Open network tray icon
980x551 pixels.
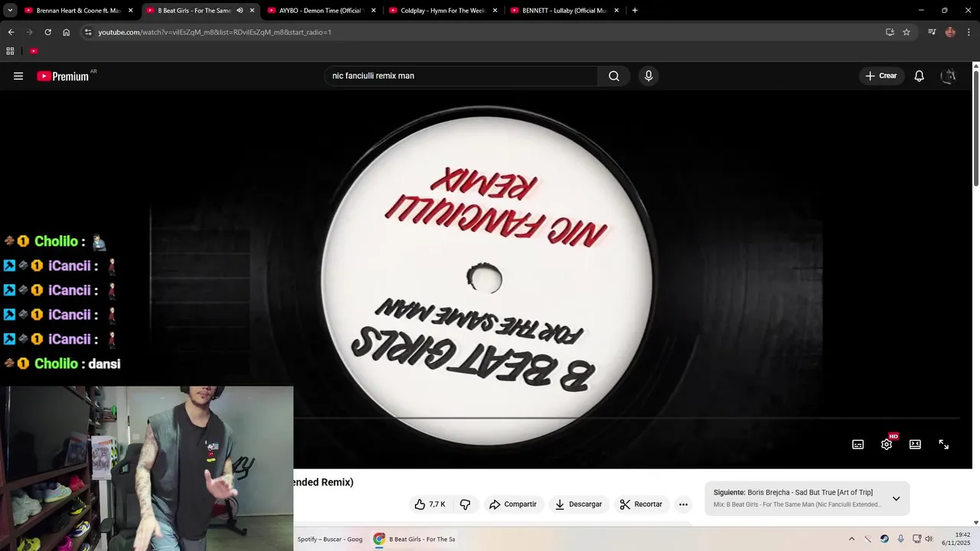coord(916,540)
